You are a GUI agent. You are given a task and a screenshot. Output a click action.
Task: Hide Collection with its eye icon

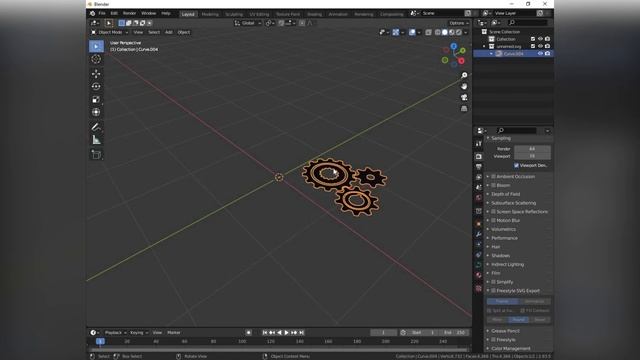coord(540,39)
